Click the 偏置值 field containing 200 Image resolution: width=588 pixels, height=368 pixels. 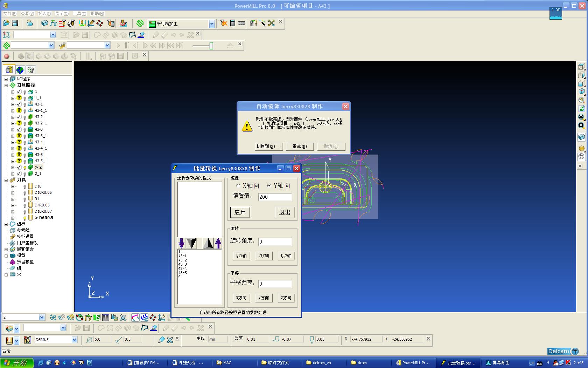(275, 197)
